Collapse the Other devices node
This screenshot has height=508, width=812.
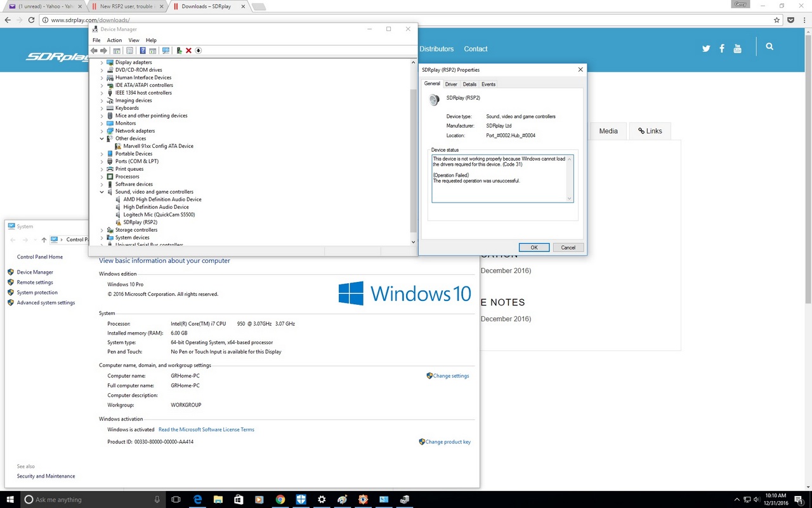[101, 138]
